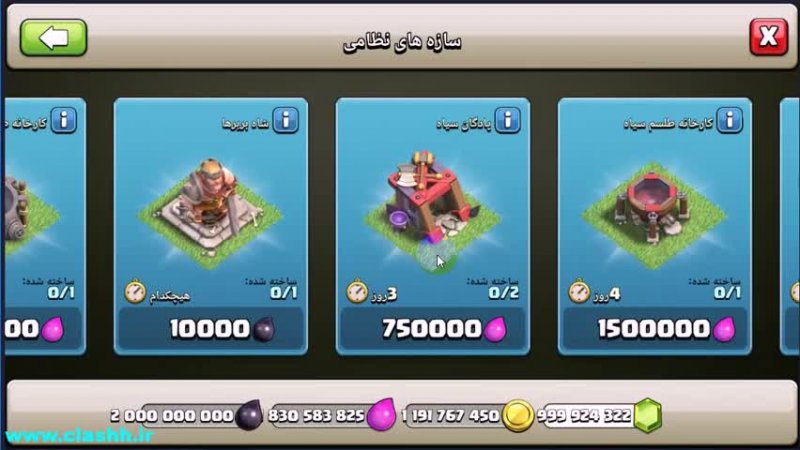800x450 pixels.
Task: Close the shop with the red X
Action: point(768,37)
